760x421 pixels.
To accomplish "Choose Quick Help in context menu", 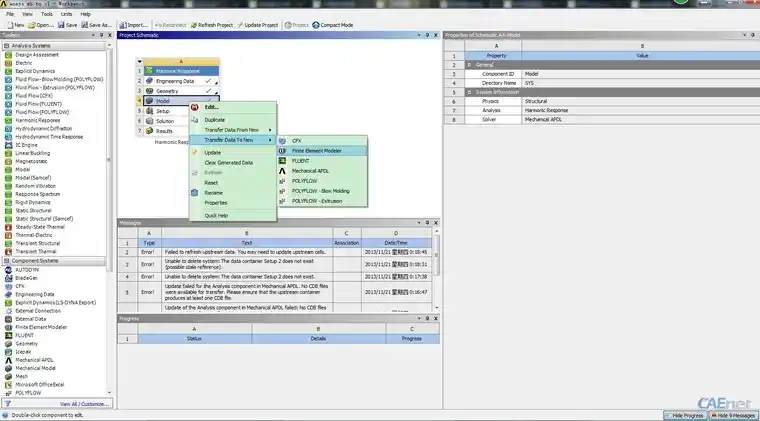I will (x=233, y=216).
